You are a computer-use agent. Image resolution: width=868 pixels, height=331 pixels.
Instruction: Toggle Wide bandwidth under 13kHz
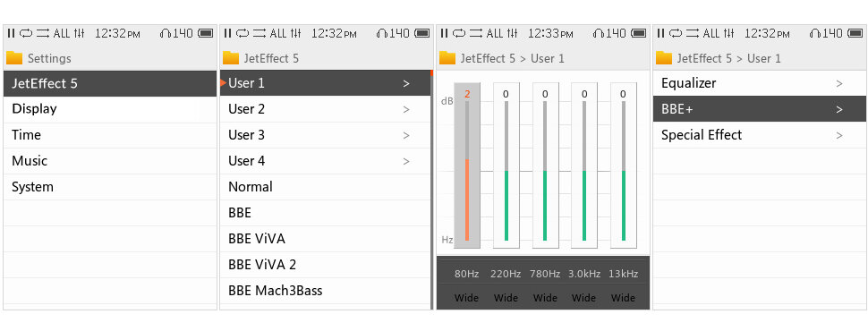[623, 298]
